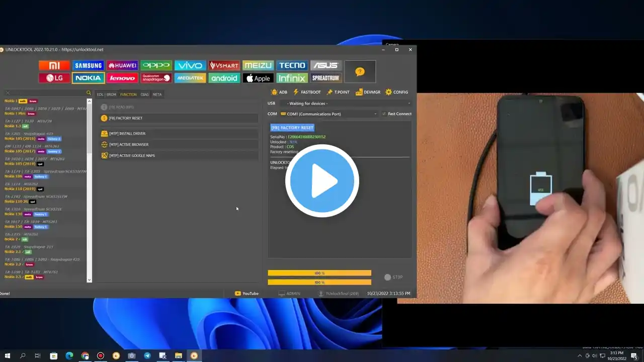Open the Fastboot tool
Viewport: 644px width, 362px height.
(x=306, y=92)
